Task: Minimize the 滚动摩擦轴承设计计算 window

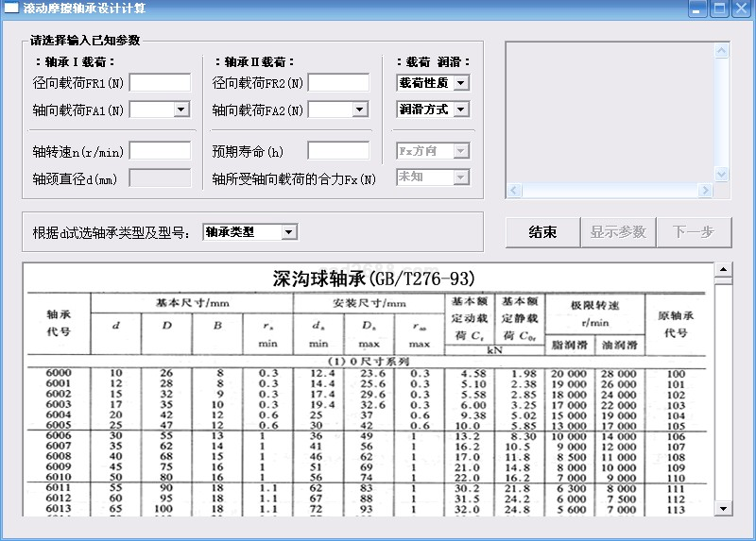Action: [697, 9]
